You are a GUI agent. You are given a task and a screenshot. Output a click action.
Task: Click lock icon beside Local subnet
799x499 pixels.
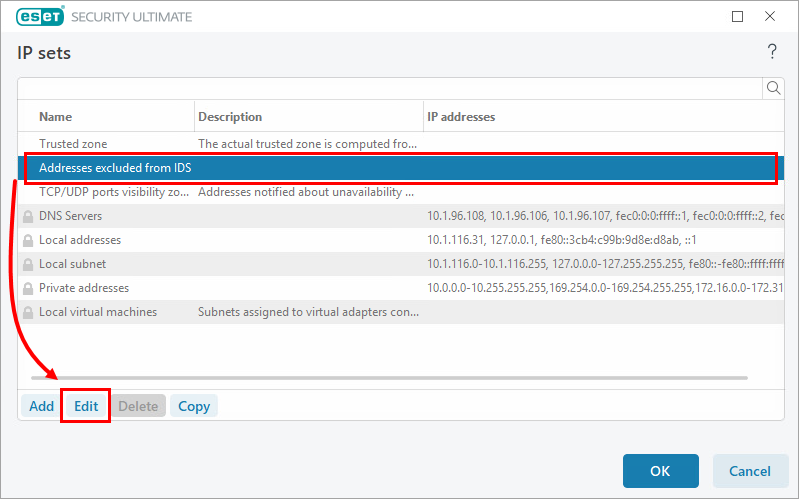click(x=28, y=264)
